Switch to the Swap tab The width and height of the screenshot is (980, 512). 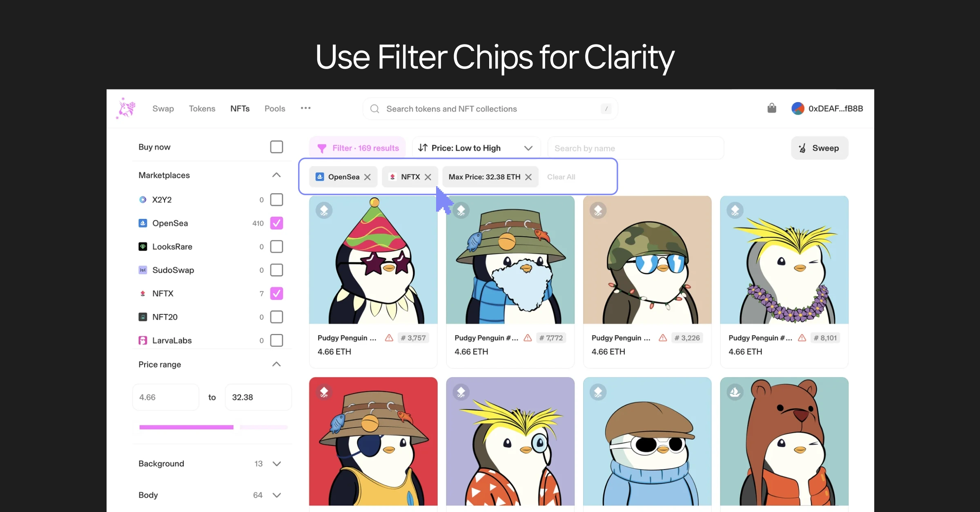click(163, 109)
